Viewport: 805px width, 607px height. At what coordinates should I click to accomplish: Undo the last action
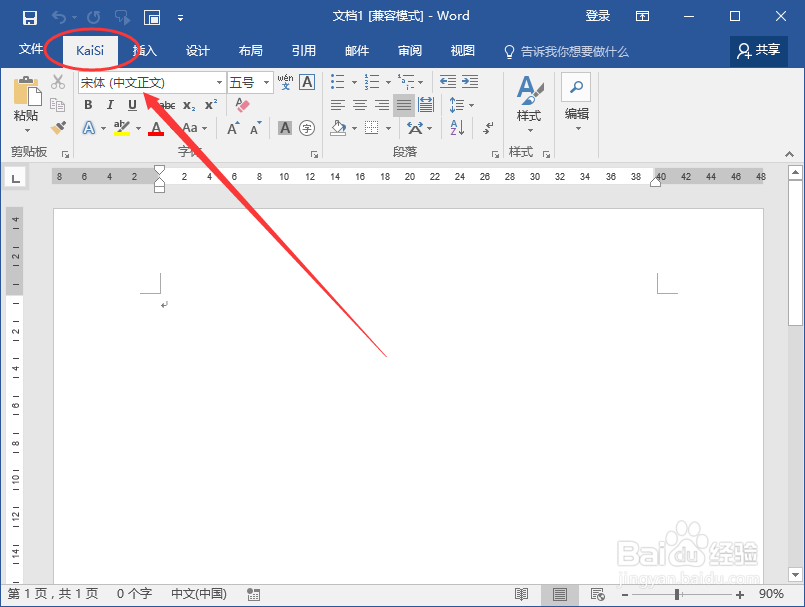[59, 17]
